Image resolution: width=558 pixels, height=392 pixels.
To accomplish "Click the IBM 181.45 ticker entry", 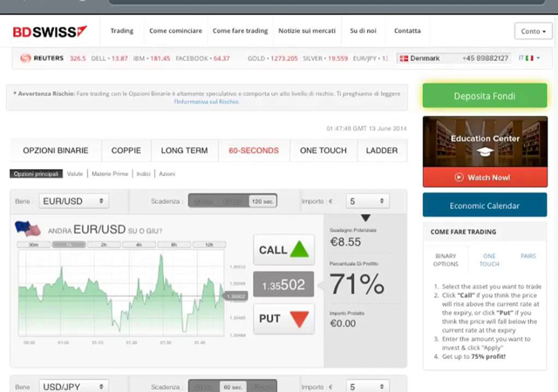I will (x=152, y=58).
